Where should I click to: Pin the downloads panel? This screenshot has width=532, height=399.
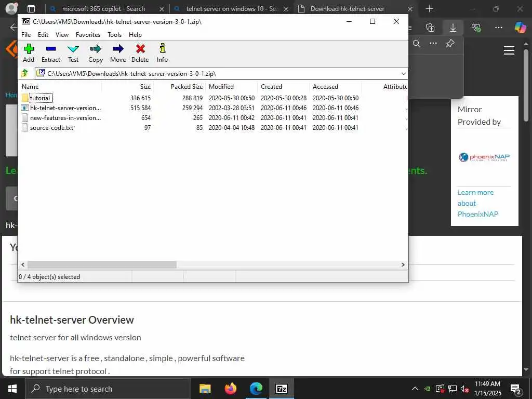[x=450, y=44]
